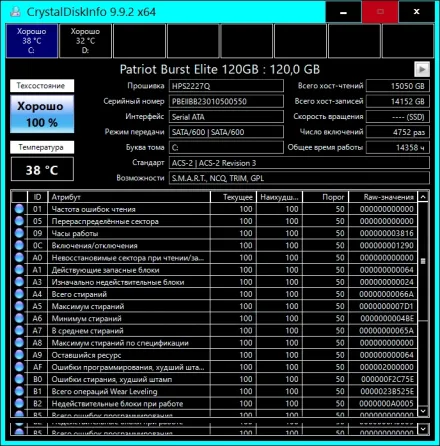440x446 pixels.
Task: Click status circle for attribute A4 Всего стираний
Action: pos(19,294)
